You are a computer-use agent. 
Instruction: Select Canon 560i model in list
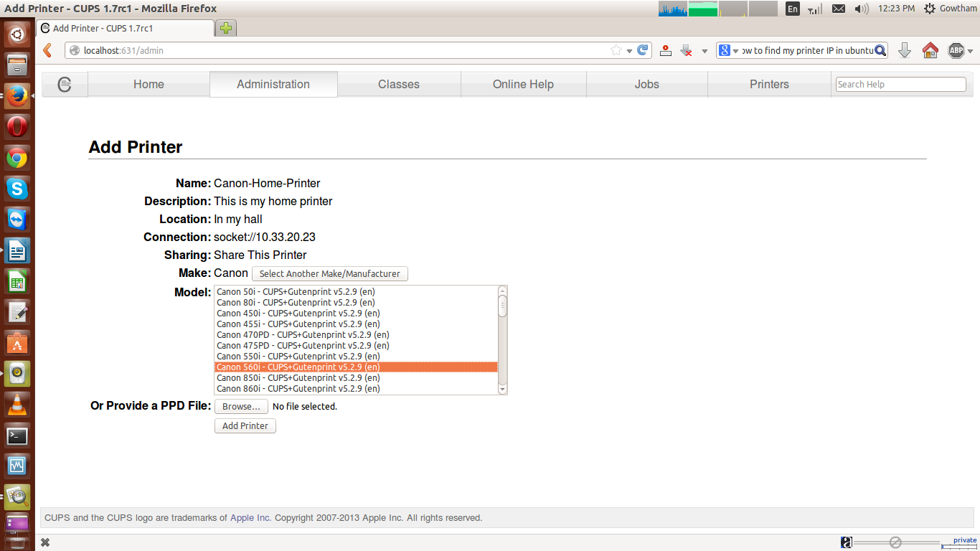pos(356,367)
